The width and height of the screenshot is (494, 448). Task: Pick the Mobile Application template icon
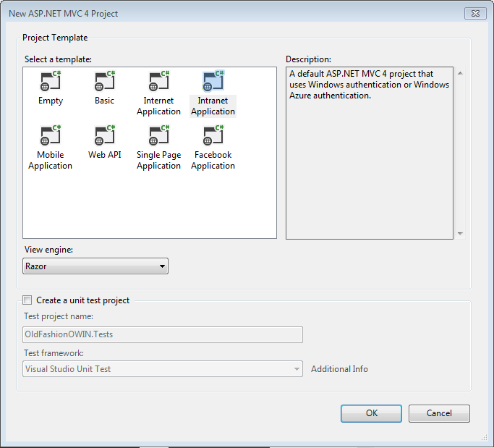click(x=51, y=135)
